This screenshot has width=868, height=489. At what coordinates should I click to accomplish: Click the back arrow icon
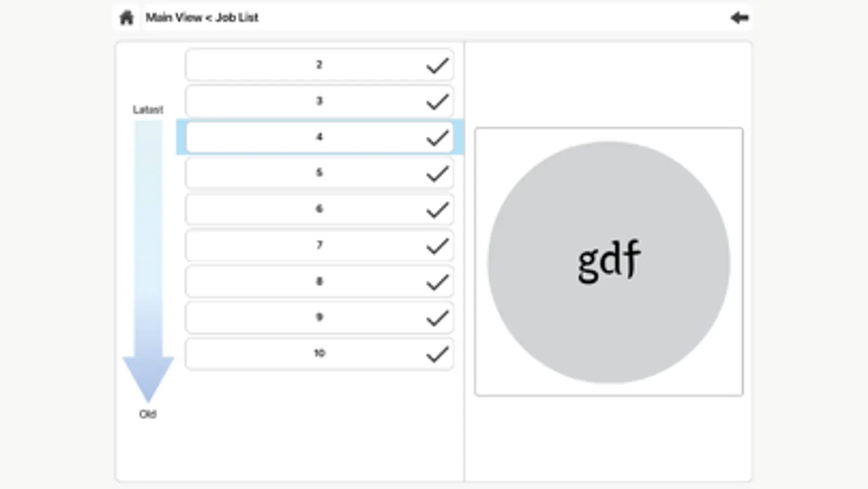739,18
